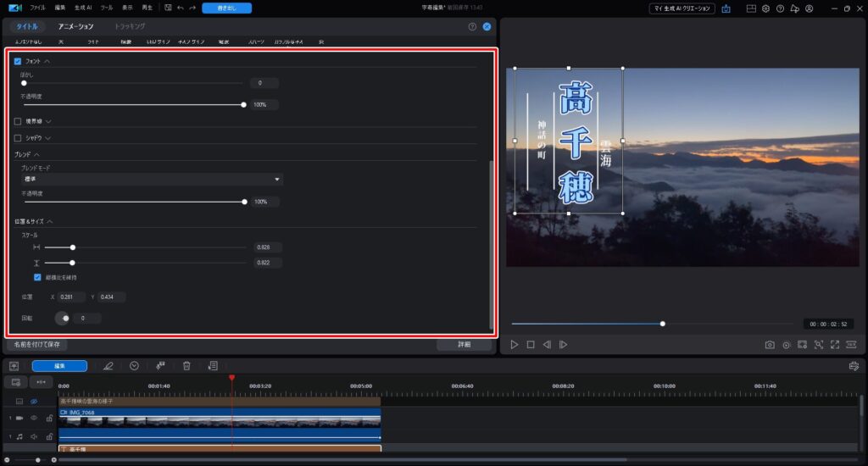
Task: Open the ブレンドモード dropdown
Action: (153, 180)
